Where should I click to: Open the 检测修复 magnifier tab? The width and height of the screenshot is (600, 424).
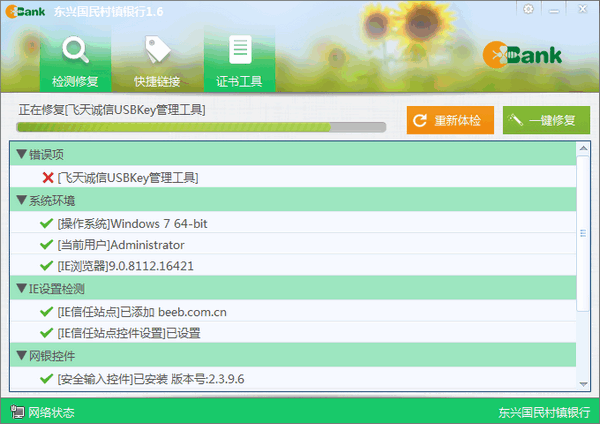tap(75, 60)
